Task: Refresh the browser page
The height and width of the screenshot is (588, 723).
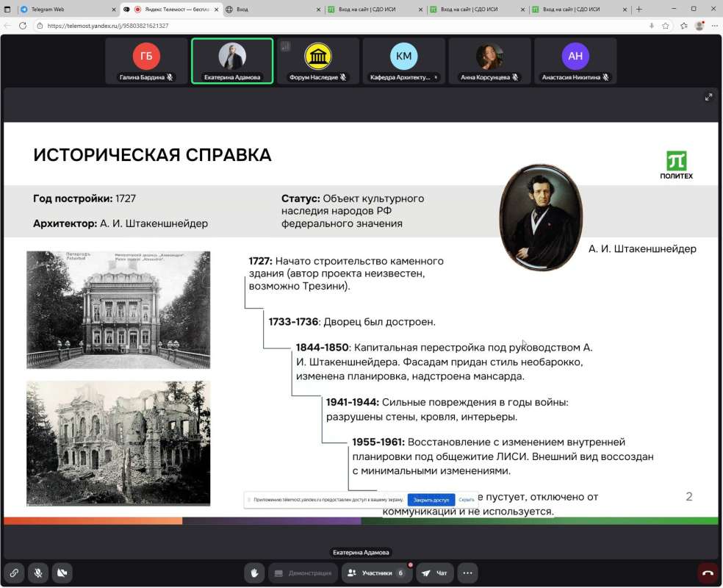Action: [23, 25]
